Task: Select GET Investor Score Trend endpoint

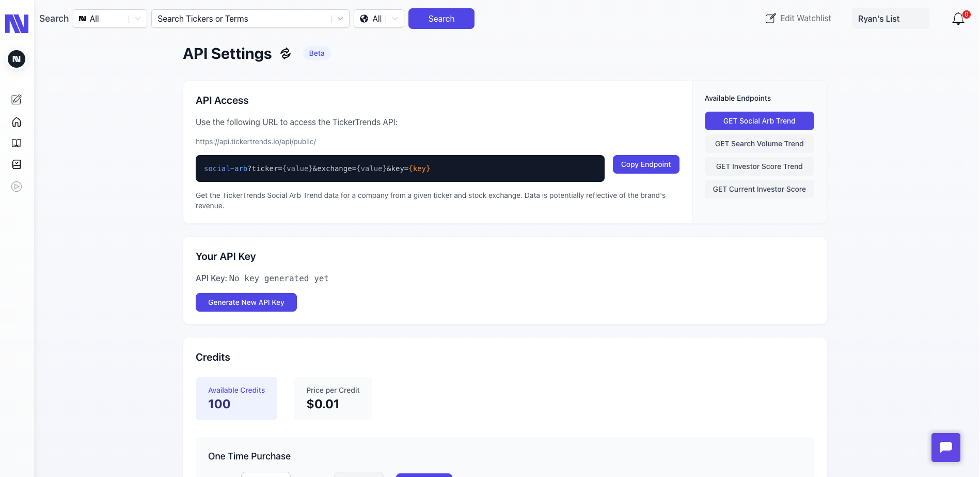Action: [760, 166]
